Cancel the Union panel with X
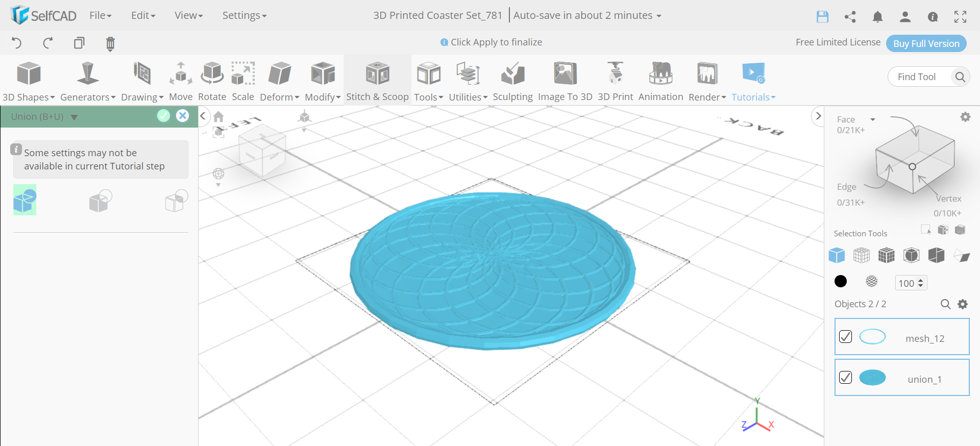This screenshot has width=980, height=446. point(182,116)
